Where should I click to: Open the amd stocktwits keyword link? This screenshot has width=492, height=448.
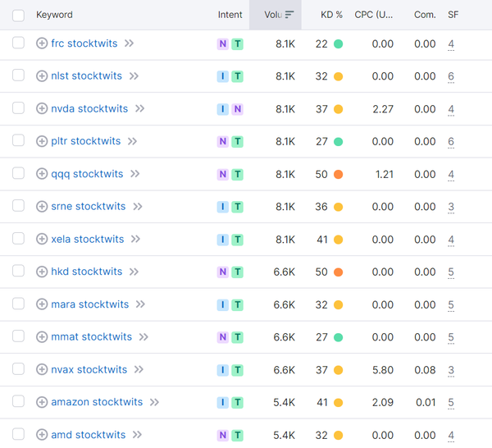pyautogui.click(x=88, y=435)
